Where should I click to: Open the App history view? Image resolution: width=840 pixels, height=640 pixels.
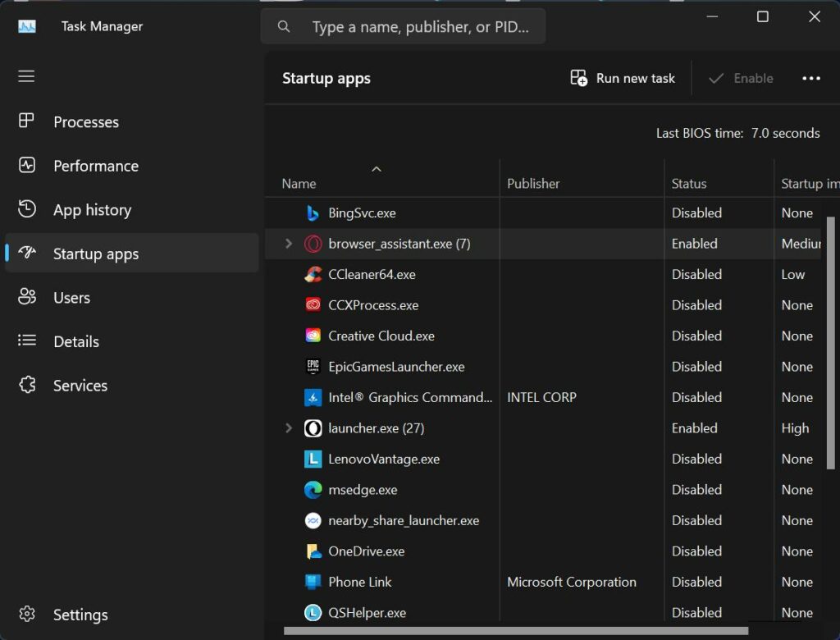pyautogui.click(x=93, y=209)
